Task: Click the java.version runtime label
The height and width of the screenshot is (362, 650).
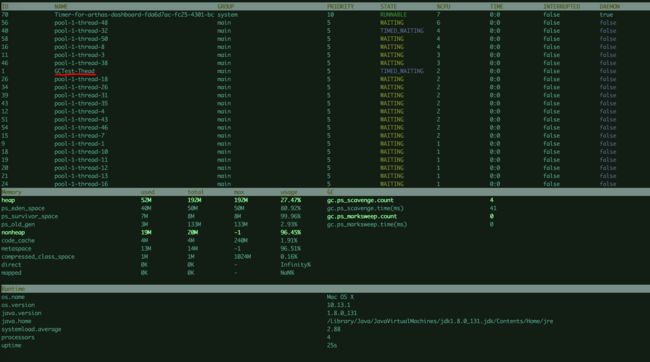Action: (x=21, y=313)
